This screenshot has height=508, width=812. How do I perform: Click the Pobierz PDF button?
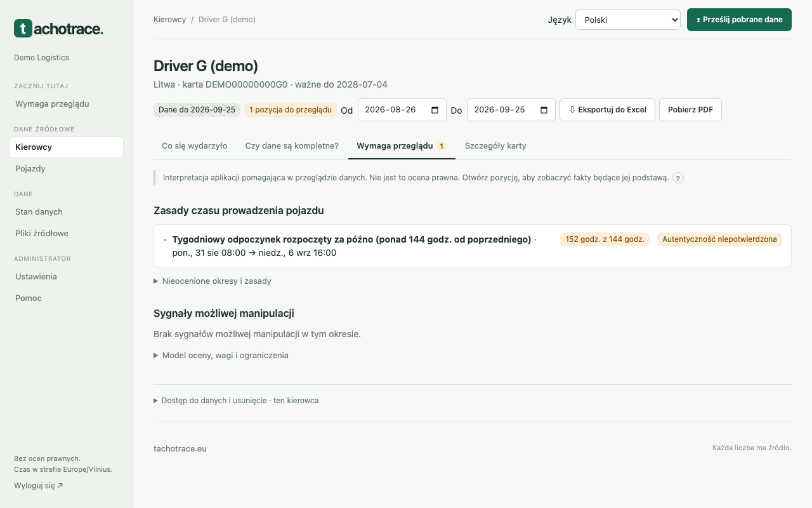click(690, 110)
